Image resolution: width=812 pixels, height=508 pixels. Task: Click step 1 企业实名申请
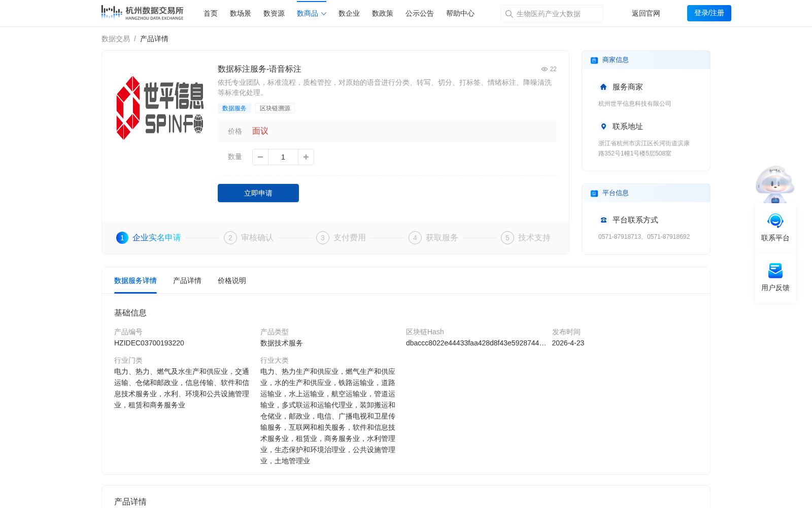click(149, 238)
